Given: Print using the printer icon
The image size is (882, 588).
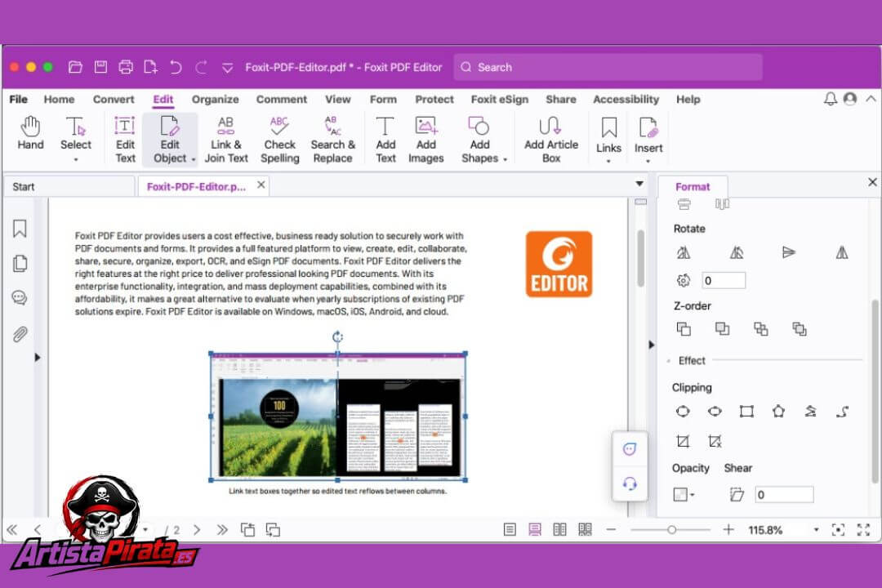Looking at the screenshot, I should [126, 67].
